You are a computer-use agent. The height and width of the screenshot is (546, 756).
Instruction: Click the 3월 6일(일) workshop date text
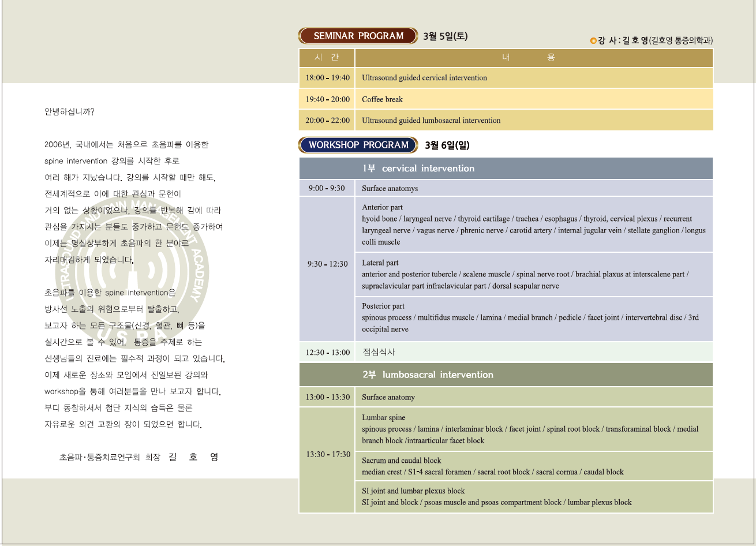tap(447, 145)
